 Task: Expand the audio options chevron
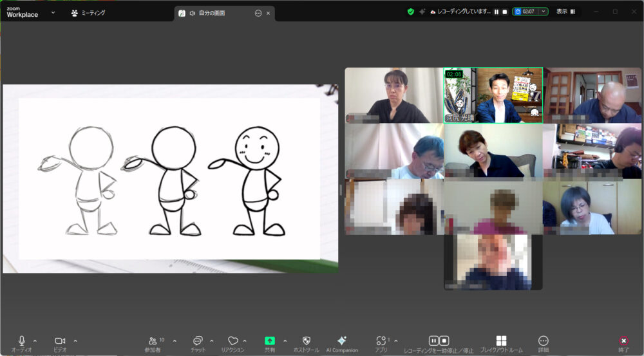point(35,341)
